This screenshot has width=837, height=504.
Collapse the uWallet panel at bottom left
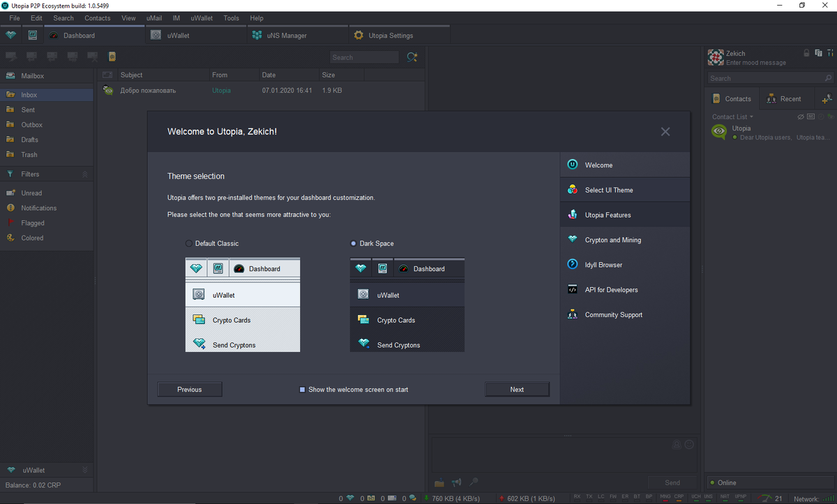(85, 470)
